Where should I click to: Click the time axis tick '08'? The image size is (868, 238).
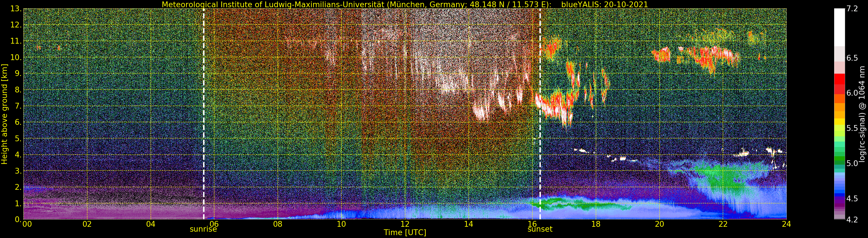[x=278, y=224]
